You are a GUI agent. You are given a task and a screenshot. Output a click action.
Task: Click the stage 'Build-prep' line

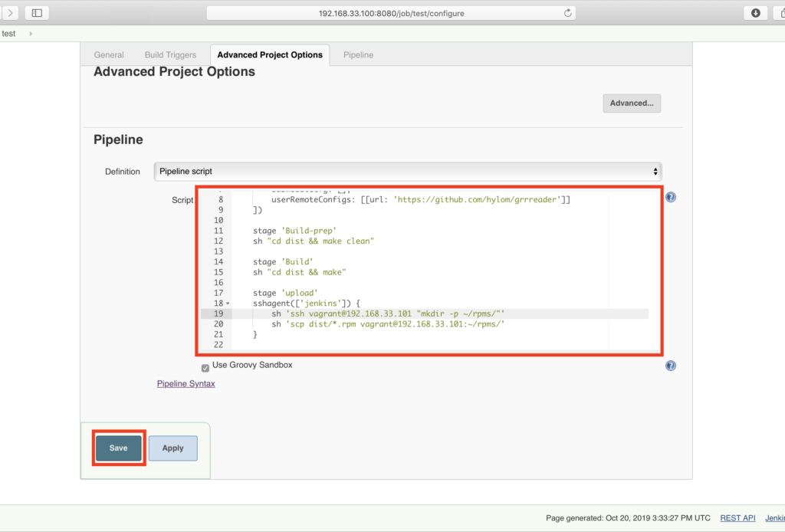(x=294, y=231)
